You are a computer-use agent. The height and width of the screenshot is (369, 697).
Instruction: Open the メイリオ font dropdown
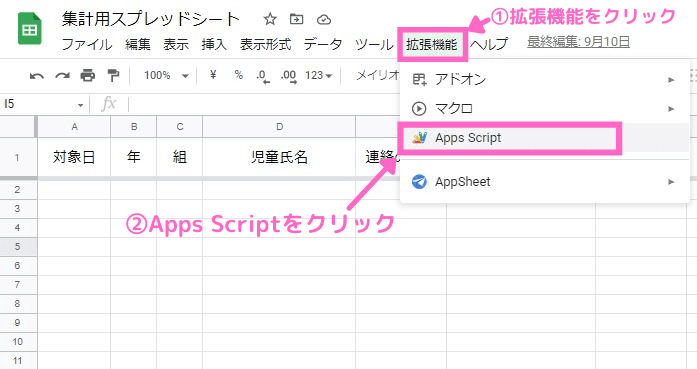click(377, 76)
